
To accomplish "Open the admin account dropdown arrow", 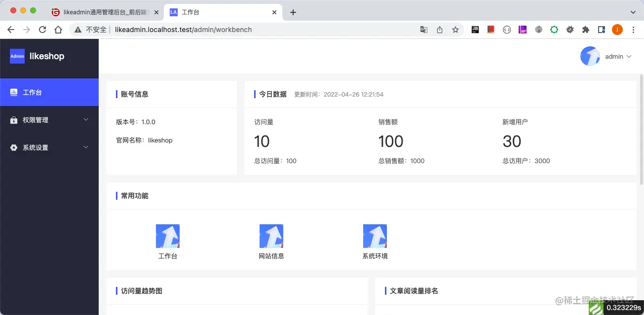I will (x=630, y=56).
